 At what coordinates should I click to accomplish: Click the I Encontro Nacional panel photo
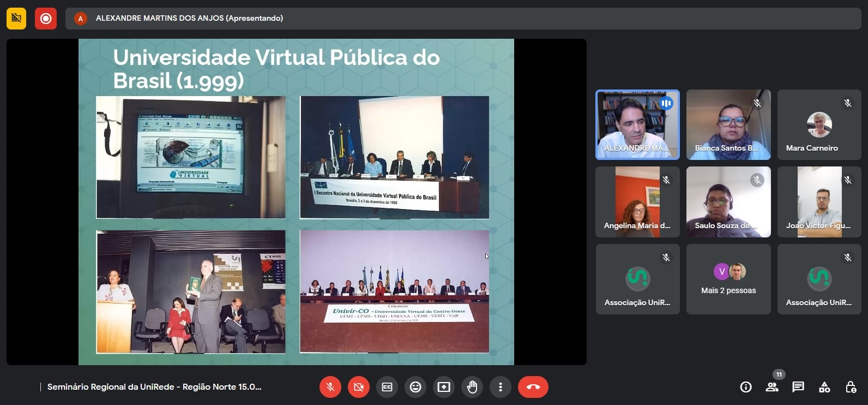point(394,157)
